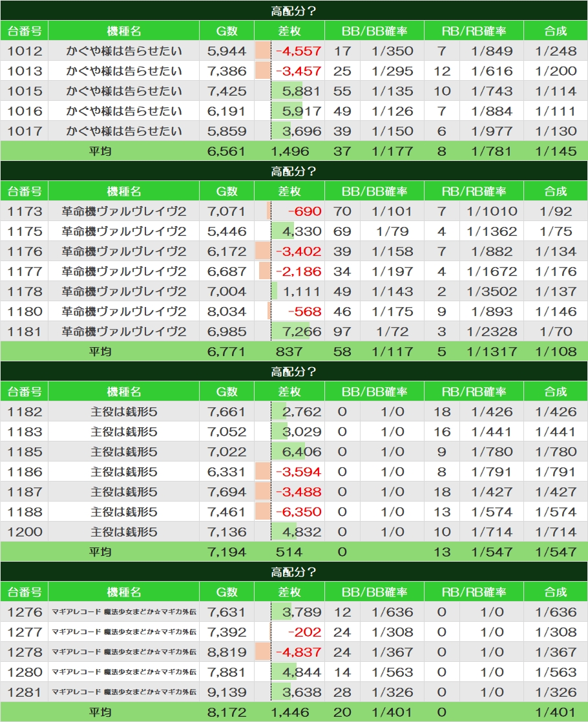Viewport: 588px width, 722px height.
Task: Select 革命機ヴァルヴレイヴ2 name in row 1178
Action: tap(124, 292)
